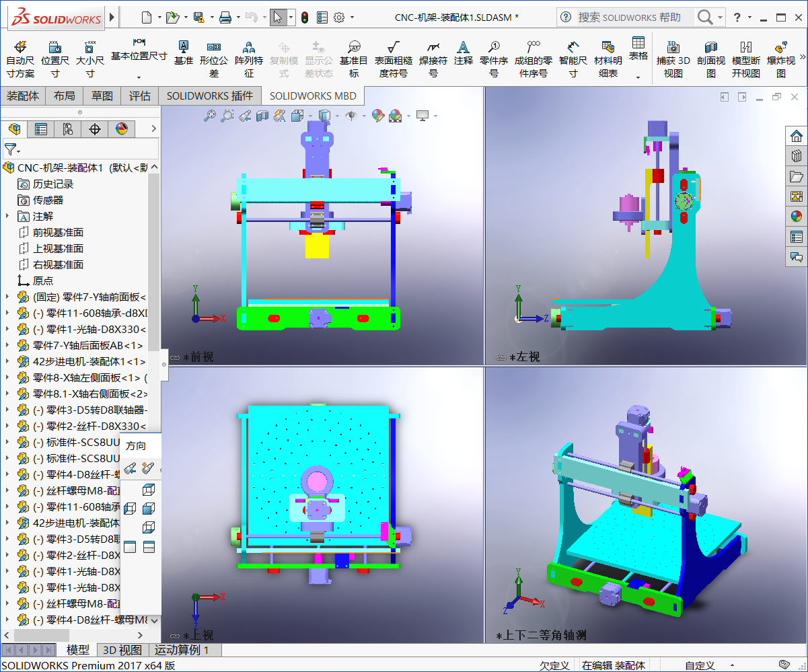Click the 焊接符号 tool
Screen dimensions: 808x672
pyautogui.click(x=433, y=59)
